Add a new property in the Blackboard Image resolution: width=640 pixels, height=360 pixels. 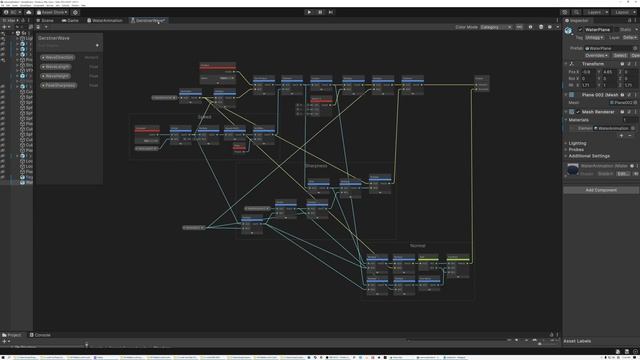97,45
